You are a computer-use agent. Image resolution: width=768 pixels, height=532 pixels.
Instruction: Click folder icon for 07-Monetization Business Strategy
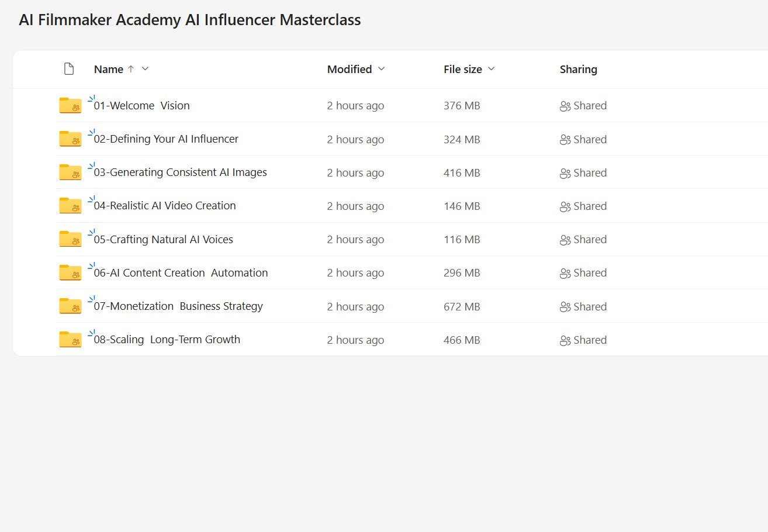pos(70,306)
